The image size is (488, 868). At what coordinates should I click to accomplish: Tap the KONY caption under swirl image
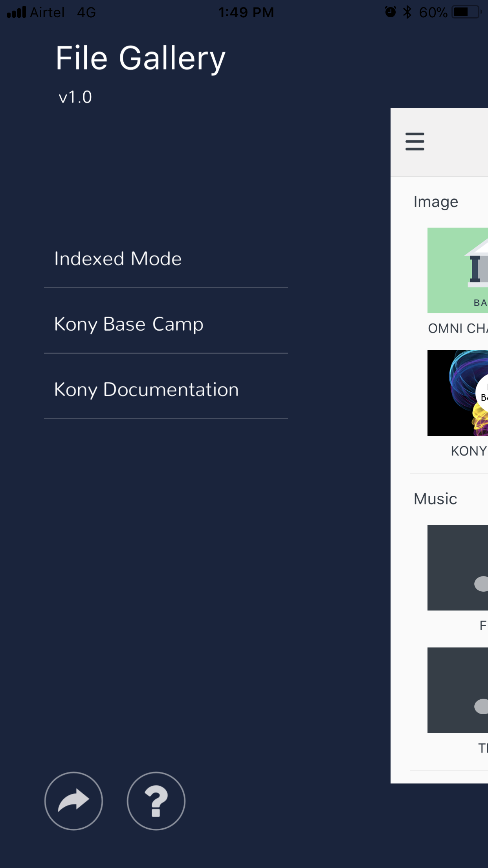(469, 451)
